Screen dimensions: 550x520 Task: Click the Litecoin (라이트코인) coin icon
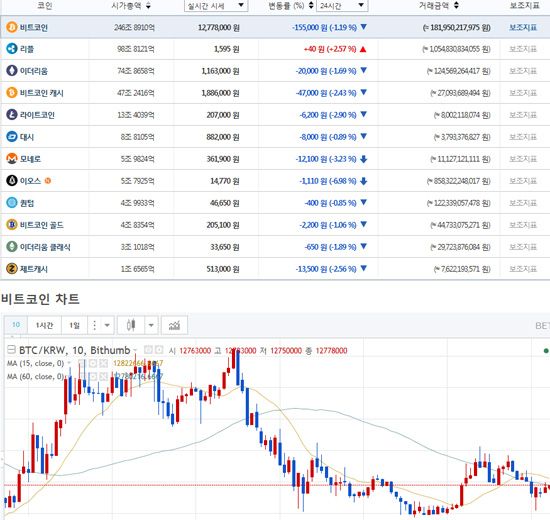12,114
